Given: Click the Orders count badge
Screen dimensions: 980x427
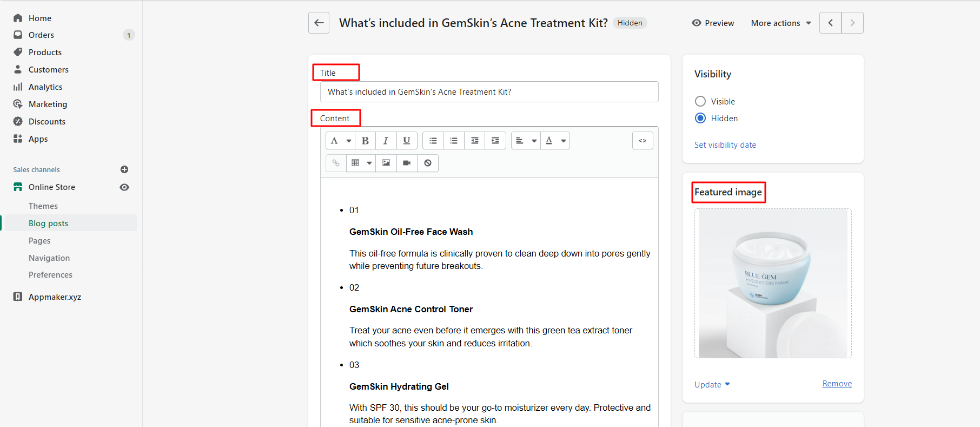Looking at the screenshot, I should click(129, 35).
